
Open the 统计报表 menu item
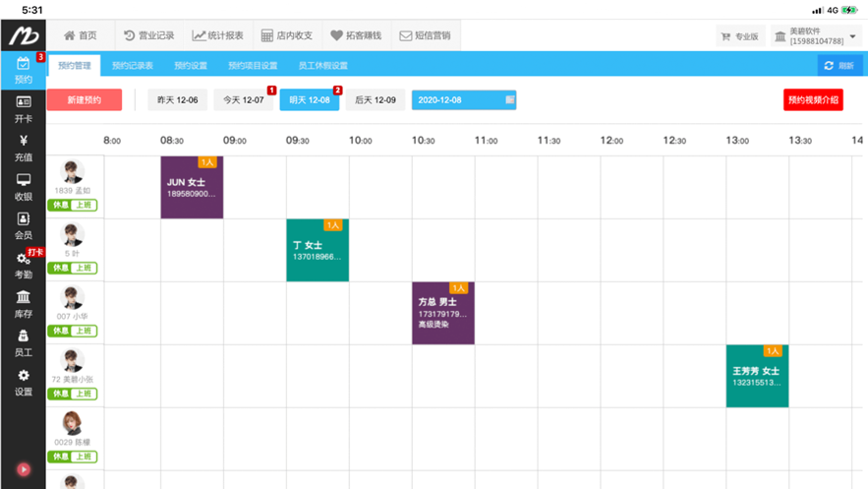pyautogui.click(x=217, y=35)
